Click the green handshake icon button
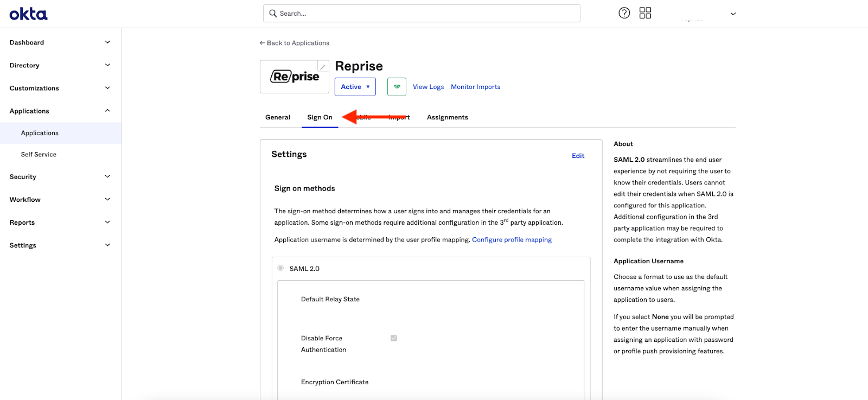This screenshot has width=868, height=400. coord(397,87)
